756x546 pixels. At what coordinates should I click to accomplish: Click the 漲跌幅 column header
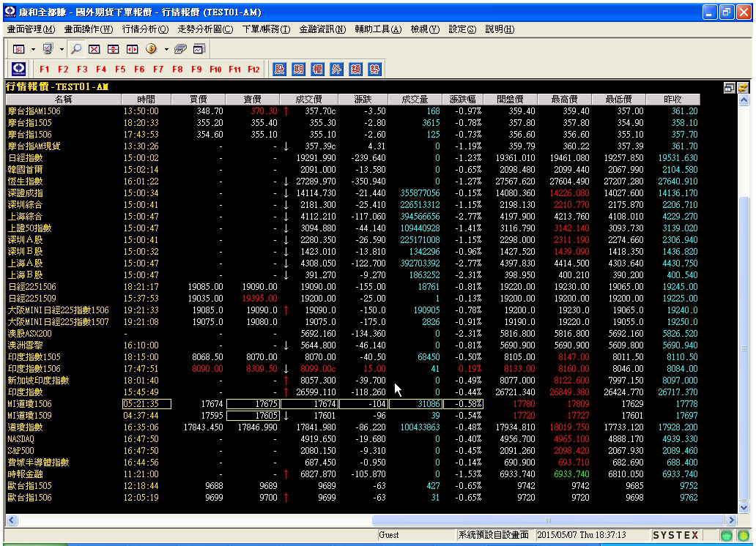point(463,100)
